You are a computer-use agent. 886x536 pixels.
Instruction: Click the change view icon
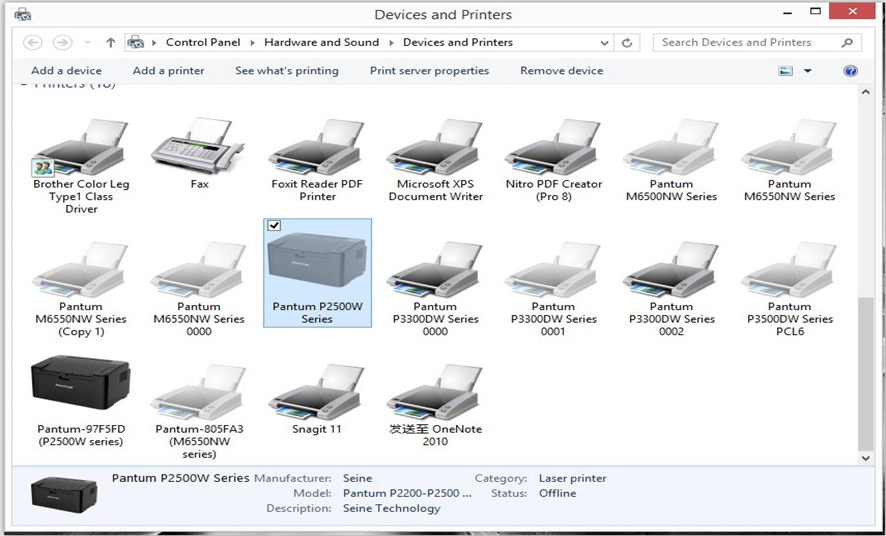tap(785, 71)
